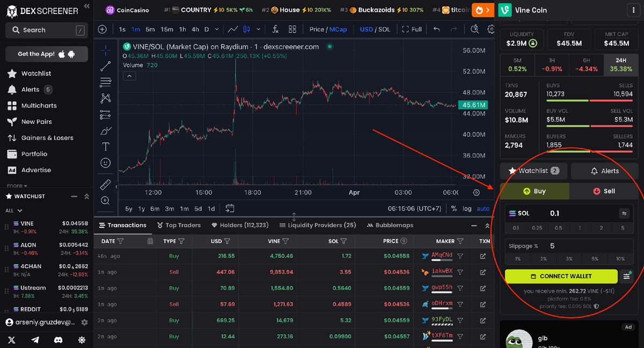Expand the sidebar 'more' menu
This screenshot has width=644, height=348.
coord(17,186)
